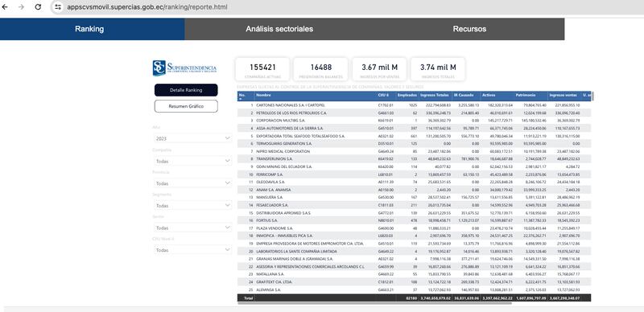Open the site information icon in the address bar
Viewport: 644px width, 312px height.
tap(58, 7)
